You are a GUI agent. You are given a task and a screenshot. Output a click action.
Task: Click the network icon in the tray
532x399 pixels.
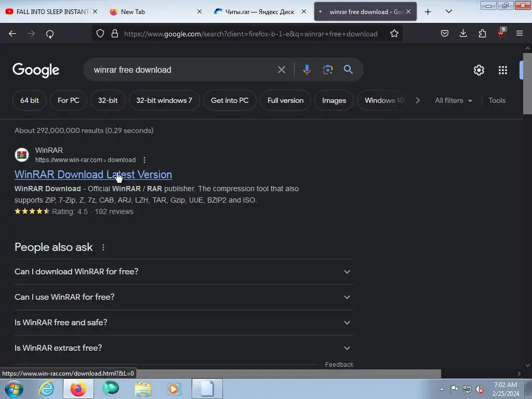[467, 389]
